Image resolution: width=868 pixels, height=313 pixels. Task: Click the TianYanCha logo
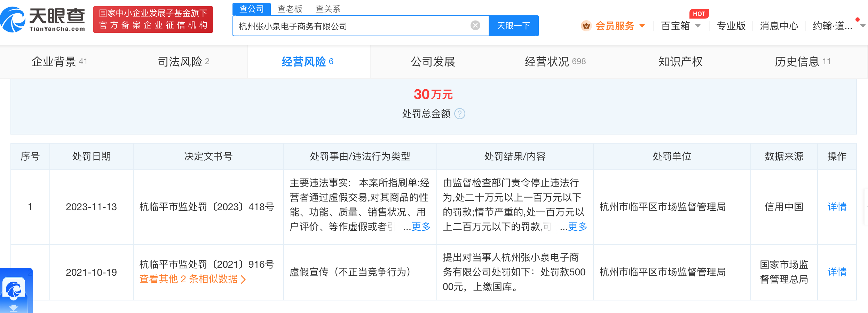43,20
